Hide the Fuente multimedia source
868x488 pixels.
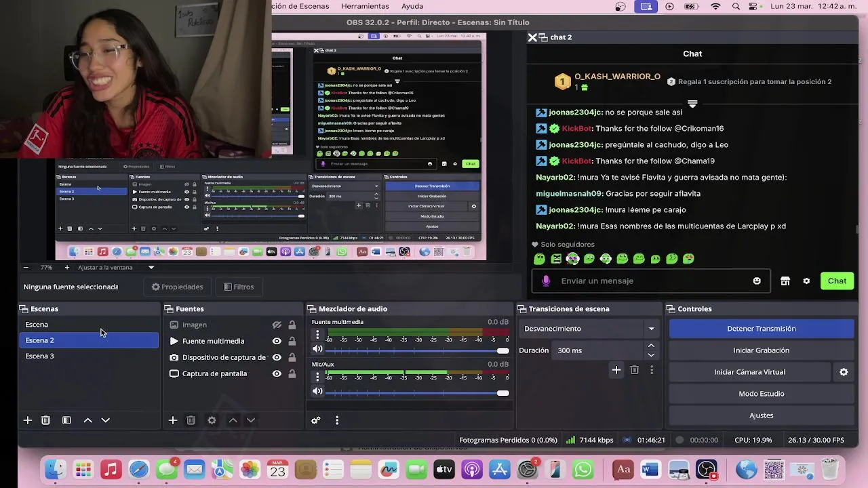tap(277, 341)
